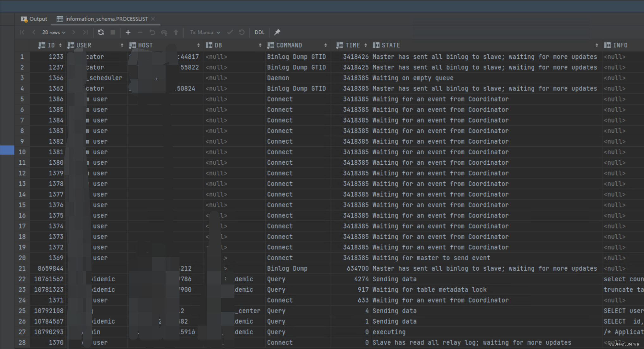Click the stop square icon
644x349 pixels.
113,32
